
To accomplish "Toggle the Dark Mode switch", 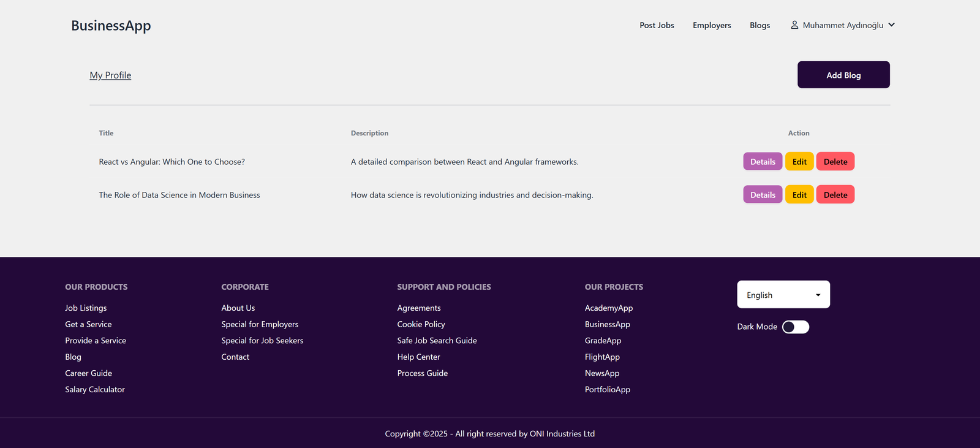I will click(x=796, y=327).
